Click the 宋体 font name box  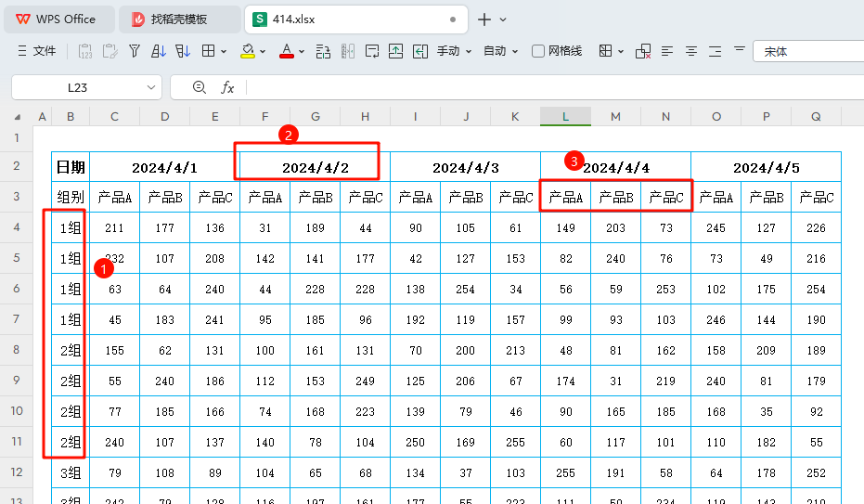808,52
